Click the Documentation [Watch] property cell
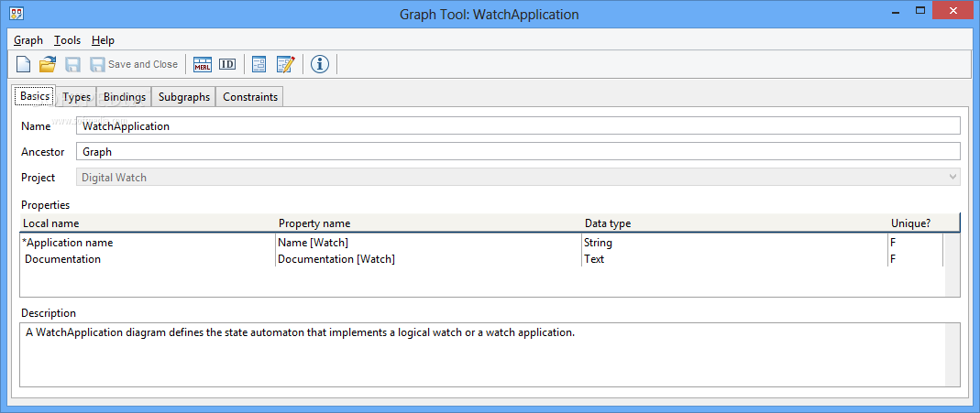980x413 pixels. (428, 259)
